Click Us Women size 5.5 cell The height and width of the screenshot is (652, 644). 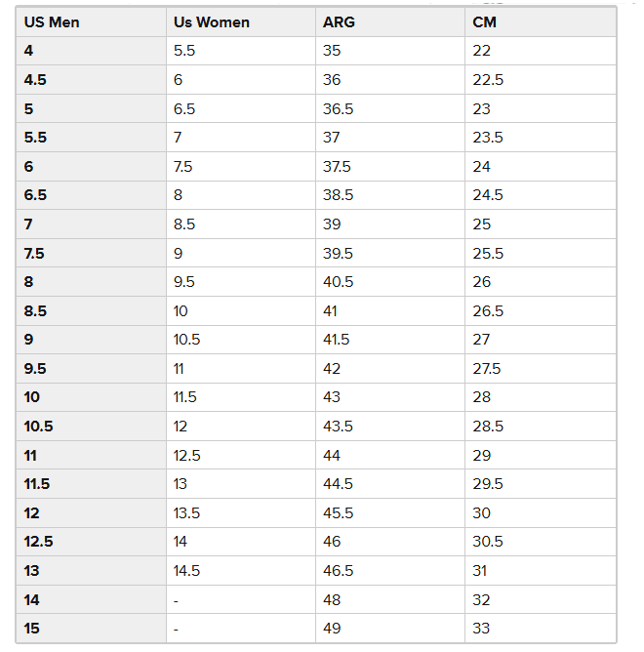184,51
